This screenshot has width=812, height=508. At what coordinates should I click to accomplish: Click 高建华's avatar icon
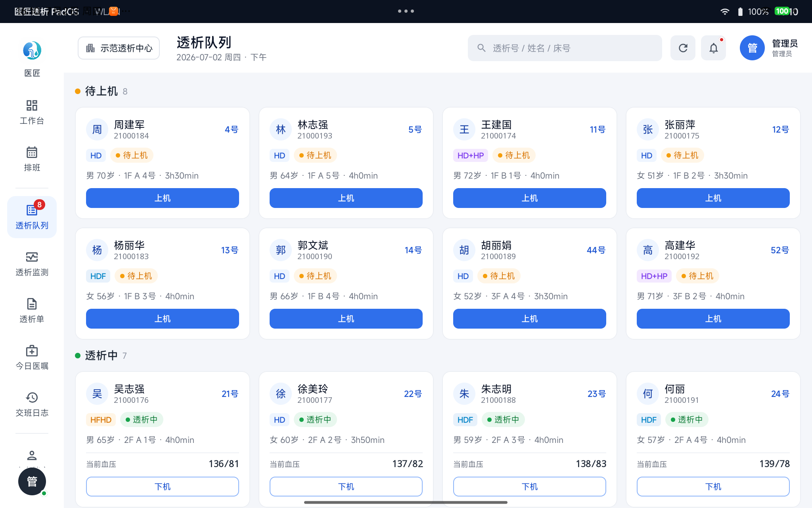(x=648, y=250)
